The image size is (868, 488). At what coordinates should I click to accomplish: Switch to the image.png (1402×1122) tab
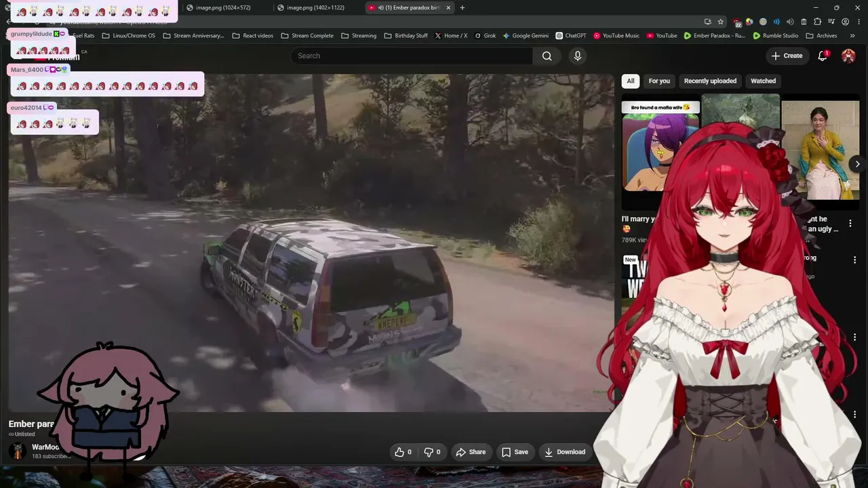click(317, 7)
